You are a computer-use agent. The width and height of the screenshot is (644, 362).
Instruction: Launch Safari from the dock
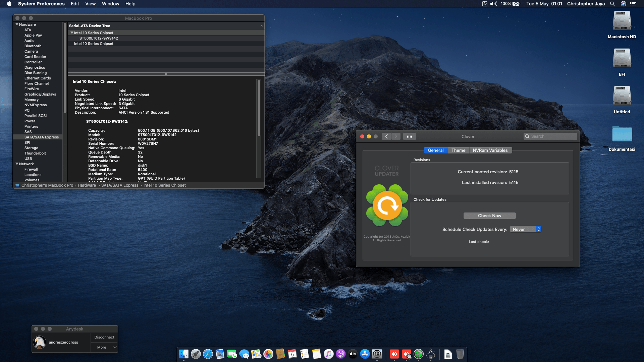pos(208,354)
